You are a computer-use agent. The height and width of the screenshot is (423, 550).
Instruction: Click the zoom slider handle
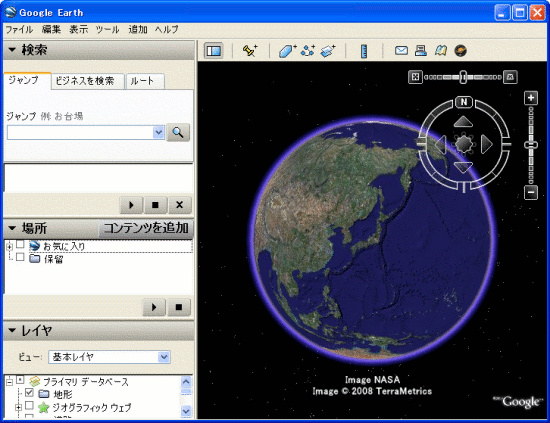tap(531, 145)
